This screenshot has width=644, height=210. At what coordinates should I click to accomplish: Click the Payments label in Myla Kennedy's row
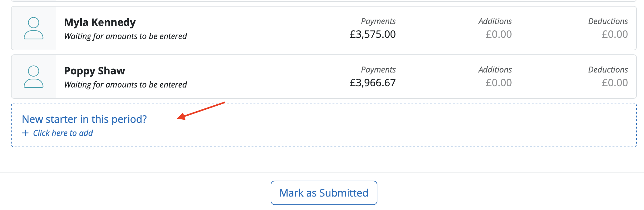[x=378, y=21]
